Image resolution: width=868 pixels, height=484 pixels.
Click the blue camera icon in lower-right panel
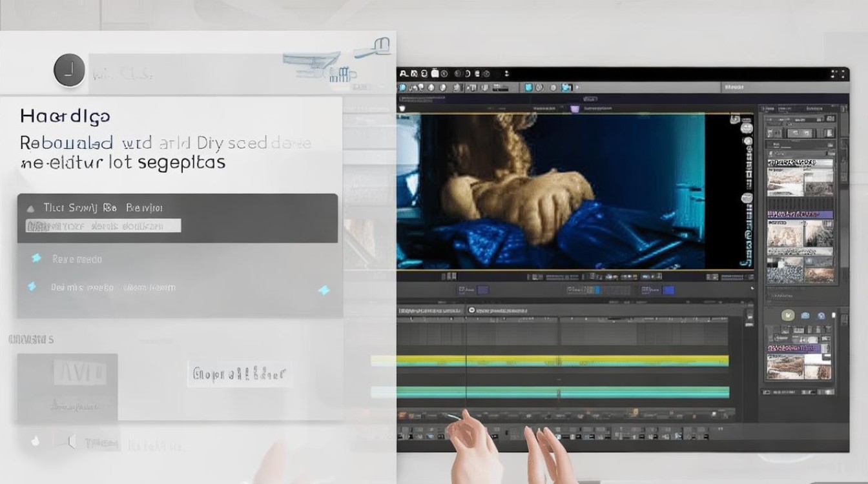click(x=805, y=316)
